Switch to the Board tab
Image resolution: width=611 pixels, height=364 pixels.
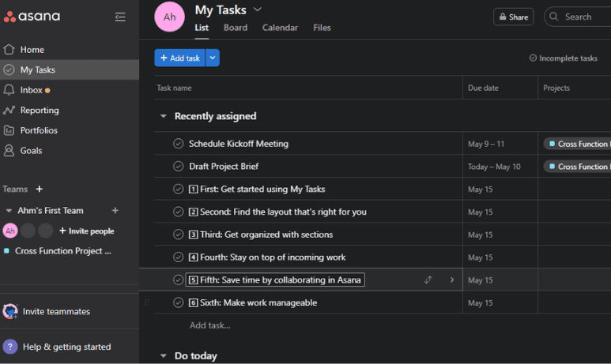[236, 28]
